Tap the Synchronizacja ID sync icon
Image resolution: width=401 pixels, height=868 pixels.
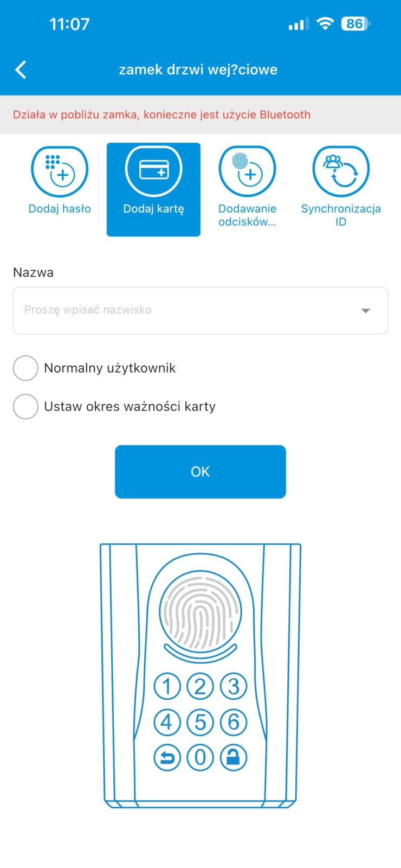(x=341, y=171)
